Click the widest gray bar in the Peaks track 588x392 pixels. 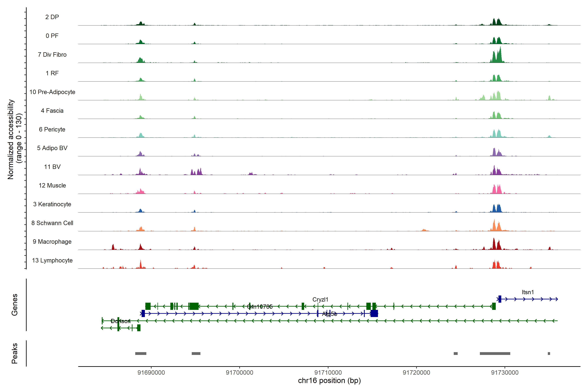(x=495, y=353)
